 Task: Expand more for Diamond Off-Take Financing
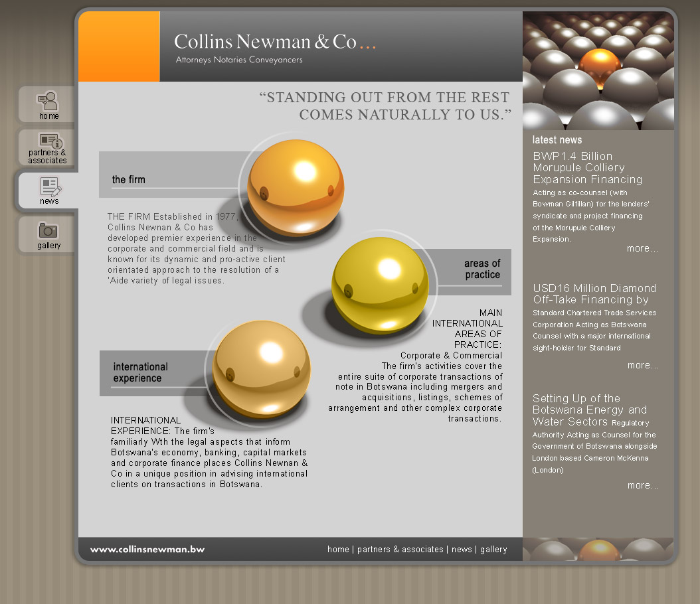642,366
